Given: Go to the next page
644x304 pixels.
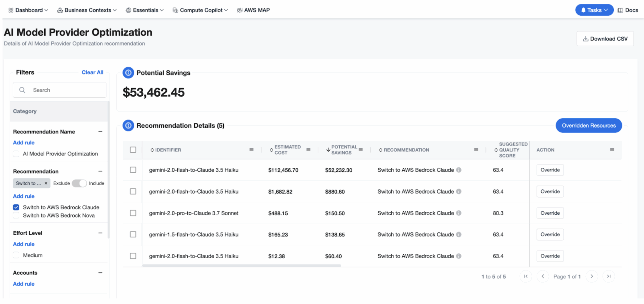Looking at the screenshot, I should point(592,276).
